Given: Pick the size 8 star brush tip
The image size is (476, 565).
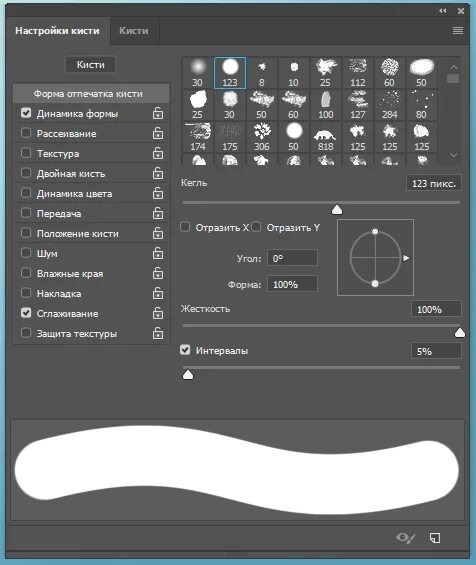Looking at the screenshot, I should pyautogui.click(x=262, y=73).
